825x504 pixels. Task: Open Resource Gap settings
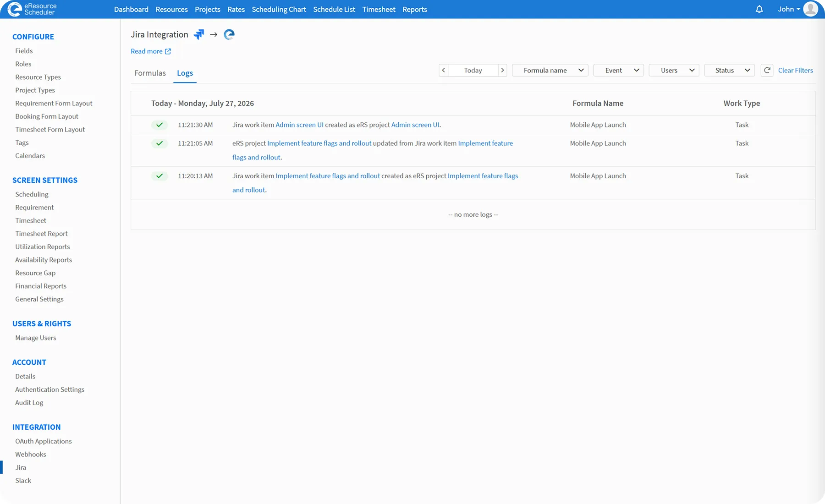coord(35,273)
